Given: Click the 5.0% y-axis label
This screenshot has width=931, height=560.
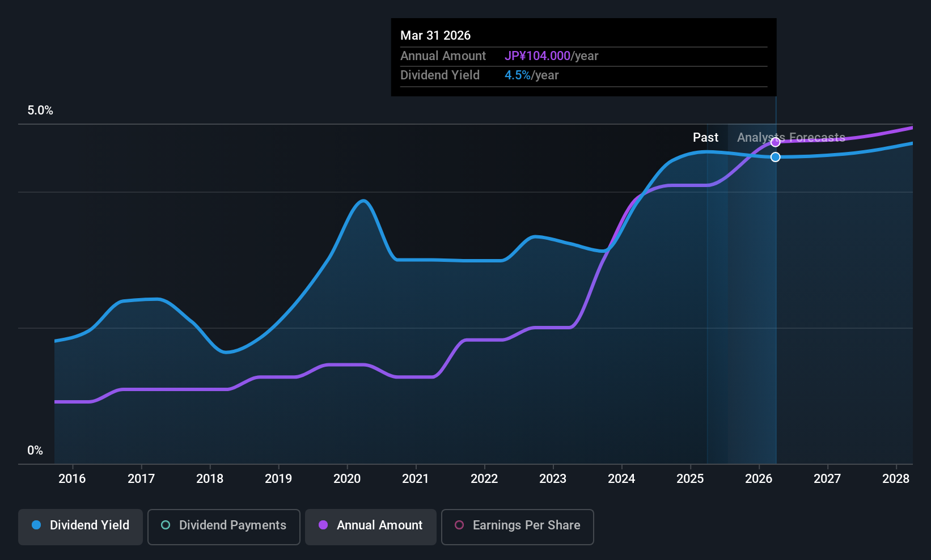Looking at the screenshot, I should (x=40, y=111).
